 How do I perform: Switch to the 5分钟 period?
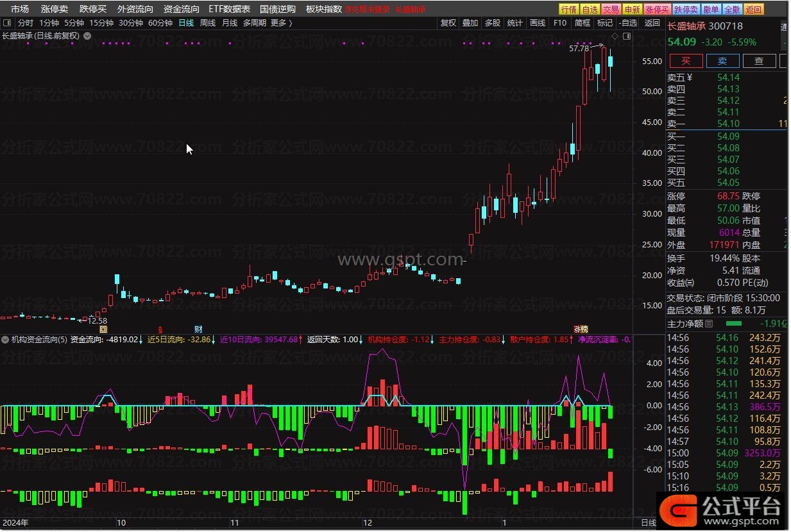click(74, 23)
